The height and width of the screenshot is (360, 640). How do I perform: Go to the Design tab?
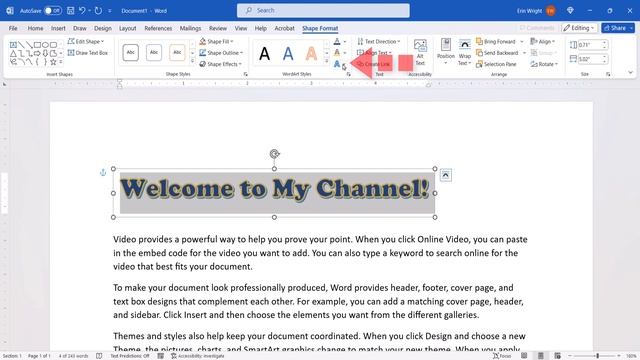pyautogui.click(x=102, y=28)
